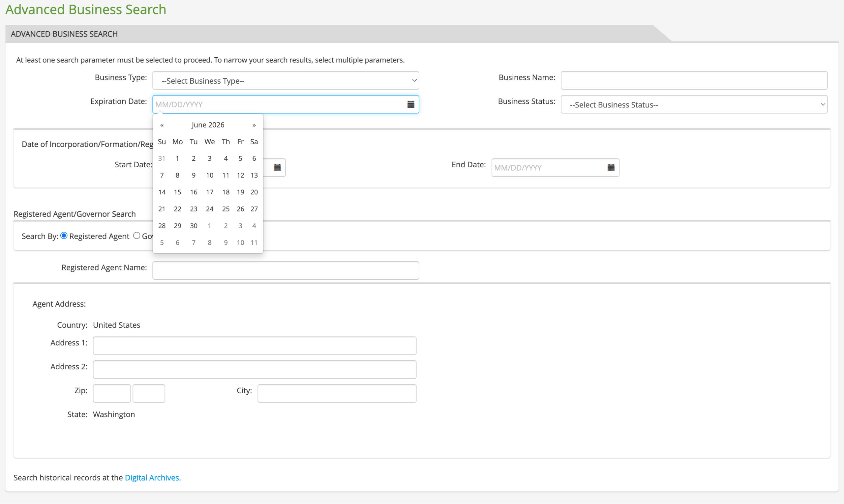844x504 pixels.
Task: Focus the first Zip code box
Action: tap(112, 393)
